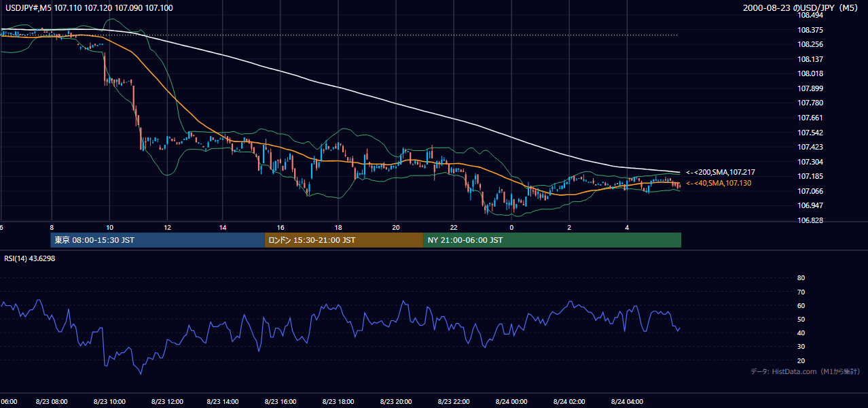The height and width of the screenshot is (408, 868).
Task: Click price axis label 107.661
Action: (810, 118)
